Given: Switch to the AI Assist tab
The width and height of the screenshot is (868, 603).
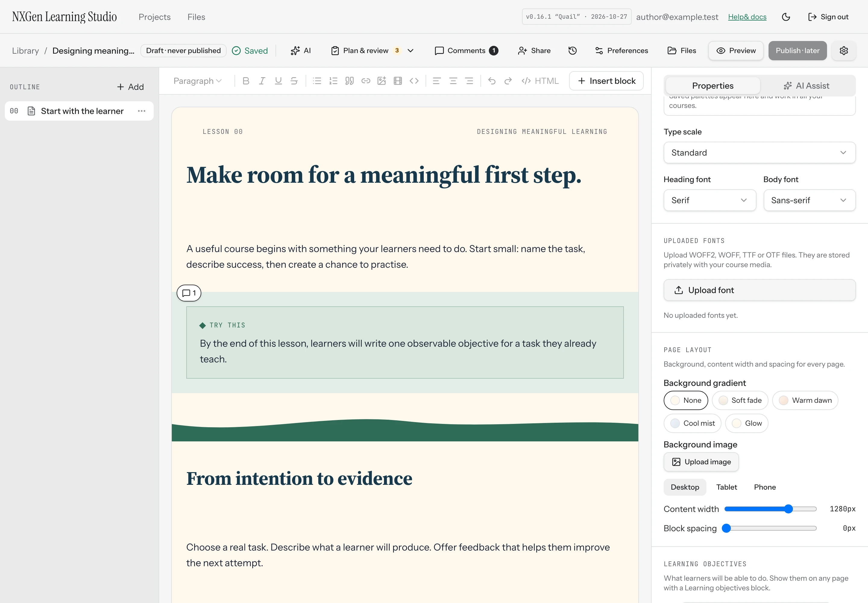Looking at the screenshot, I should [x=807, y=86].
